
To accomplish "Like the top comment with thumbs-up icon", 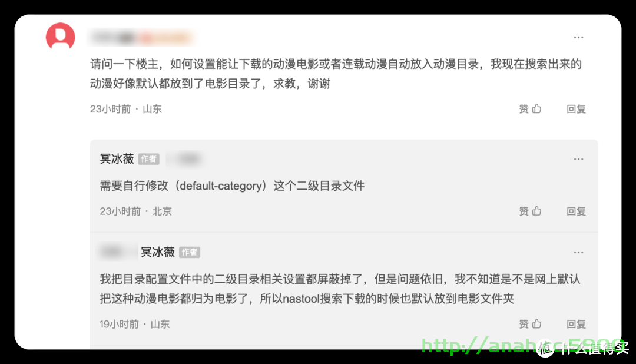I will click(x=536, y=109).
